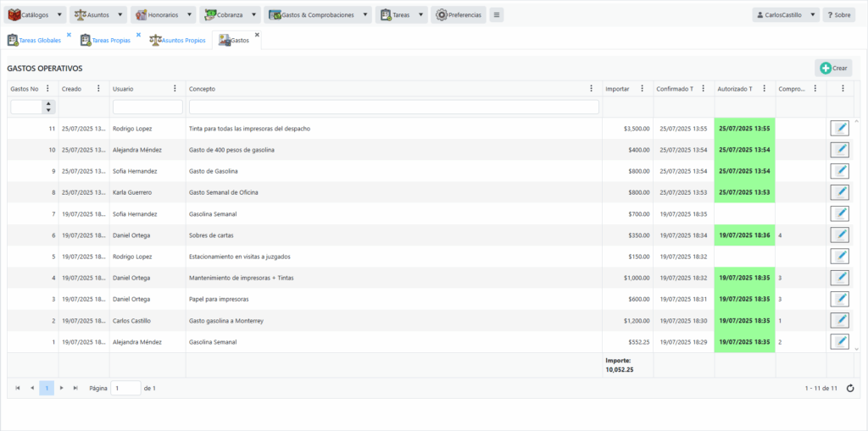Viewport: 868px width, 431px height.
Task: Click the Crear button
Action: (833, 68)
